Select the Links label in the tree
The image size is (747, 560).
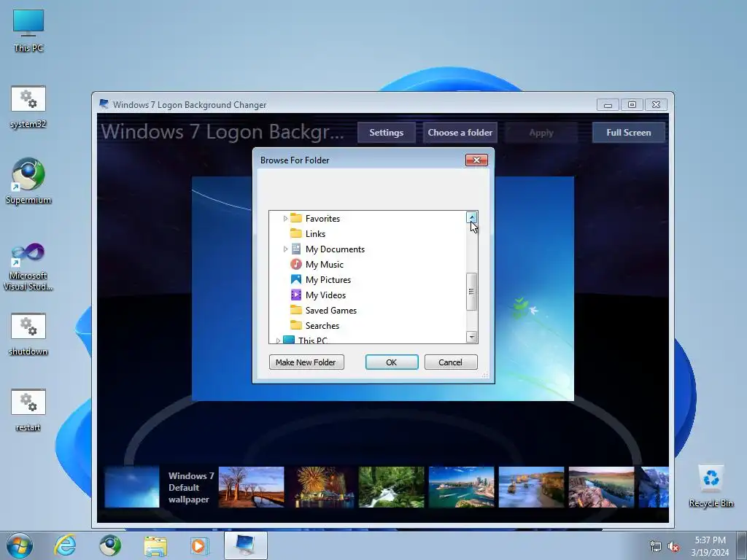pos(315,234)
